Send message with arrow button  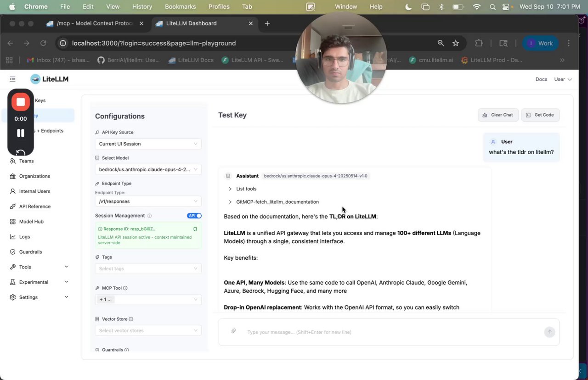pos(549,332)
